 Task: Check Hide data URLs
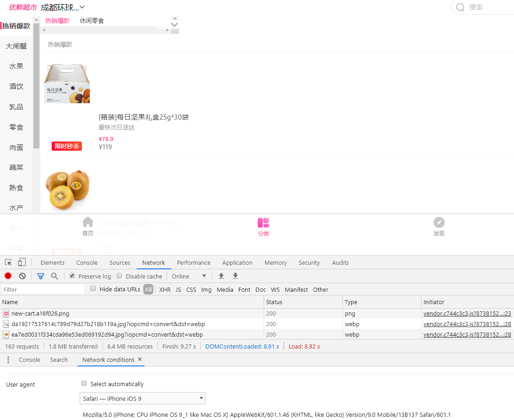93,289
